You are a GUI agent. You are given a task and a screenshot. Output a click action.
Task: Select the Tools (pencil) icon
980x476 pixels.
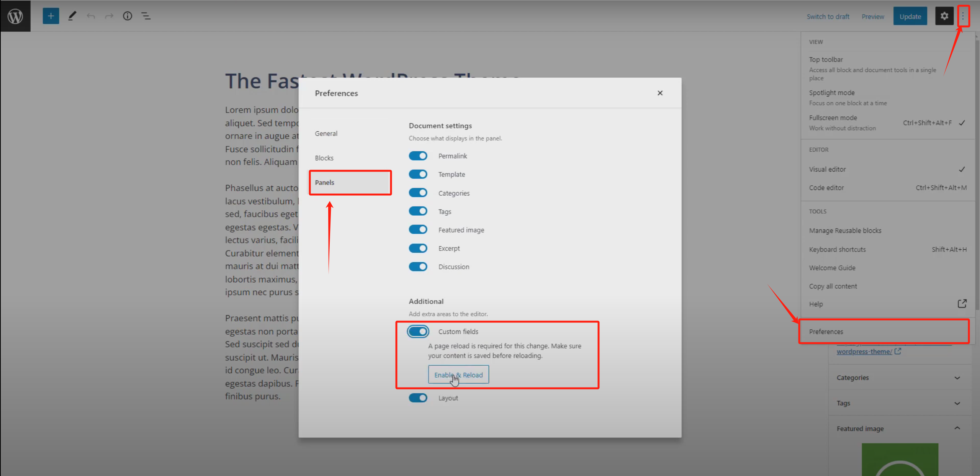tap(72, 16)
